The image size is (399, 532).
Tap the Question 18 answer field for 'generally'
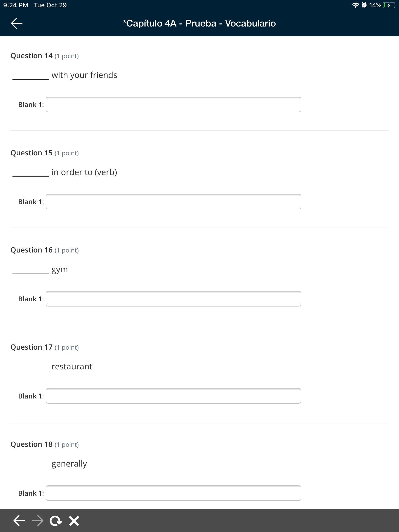tap(173, 493)
